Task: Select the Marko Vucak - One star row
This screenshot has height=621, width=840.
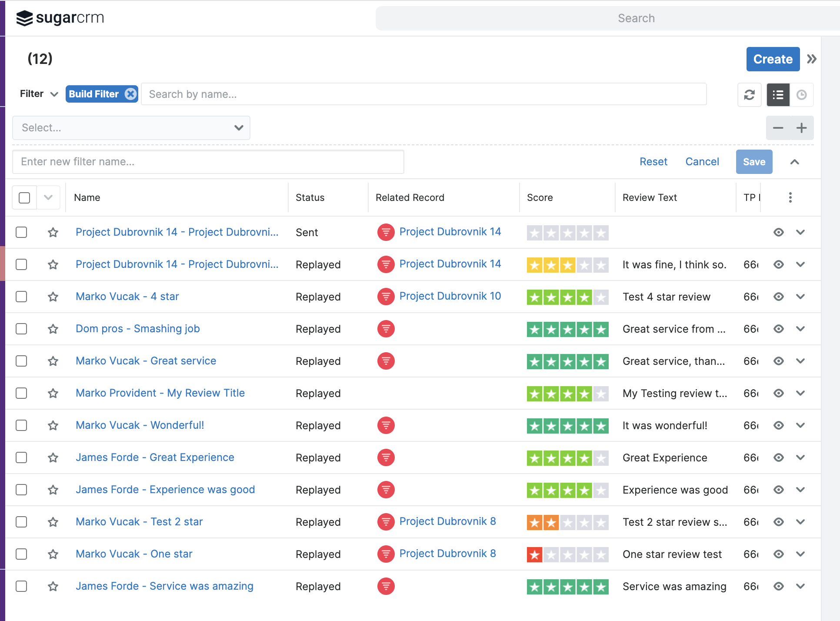Action: (x=21, y=554)
